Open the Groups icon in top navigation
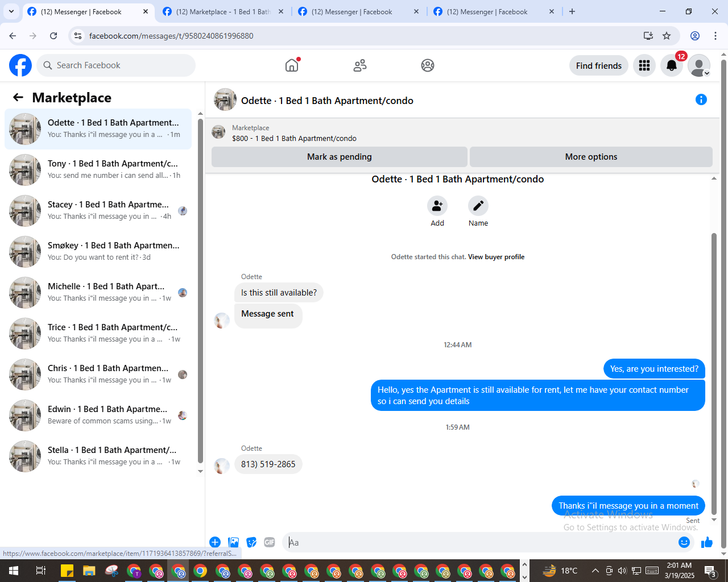Image resolution: width=728 pixels, height=582 pixels. [428, 65]
